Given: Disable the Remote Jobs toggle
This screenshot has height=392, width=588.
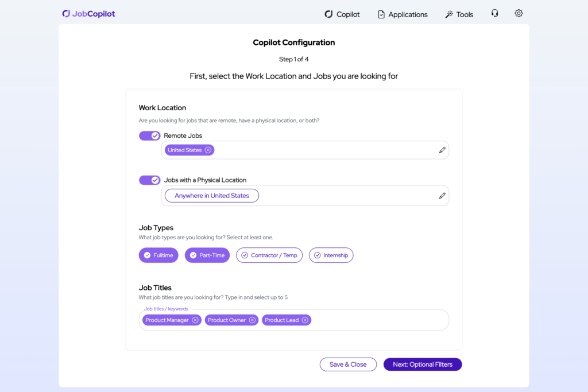Looking at the screenshot, I should [x=149, y=135].
